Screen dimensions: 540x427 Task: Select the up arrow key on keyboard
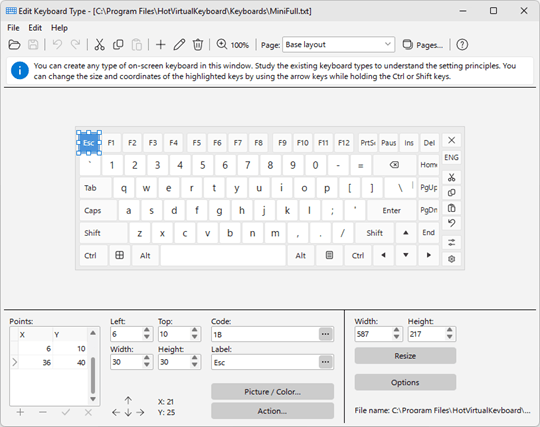(x=406, y=233)
